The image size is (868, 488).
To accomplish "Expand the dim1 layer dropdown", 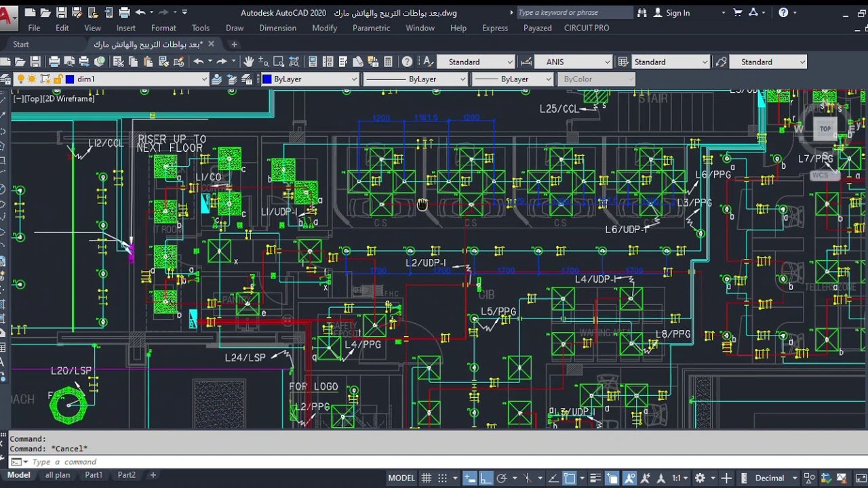I will coord(204,79).
